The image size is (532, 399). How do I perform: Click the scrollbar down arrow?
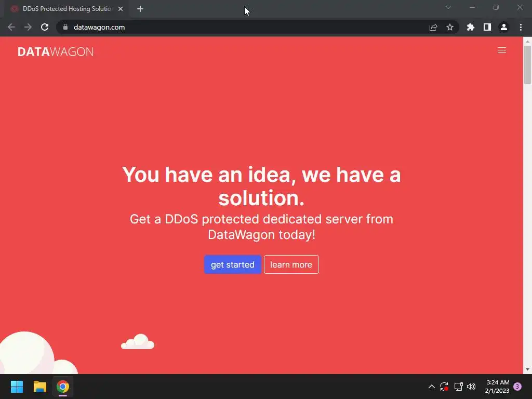tap(527, 369)
